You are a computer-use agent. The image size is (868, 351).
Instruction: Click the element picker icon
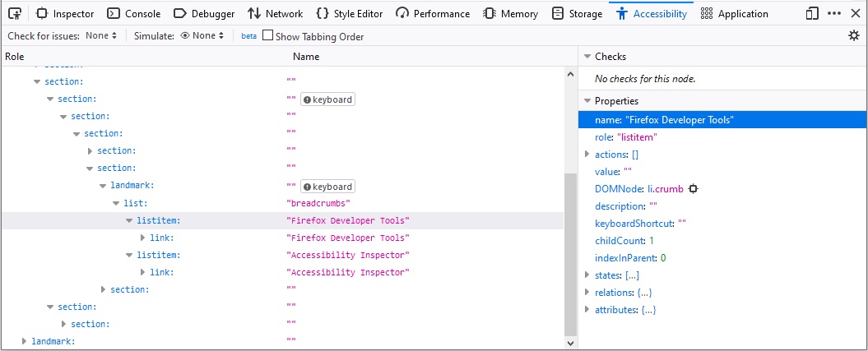(x=14, y=13)
